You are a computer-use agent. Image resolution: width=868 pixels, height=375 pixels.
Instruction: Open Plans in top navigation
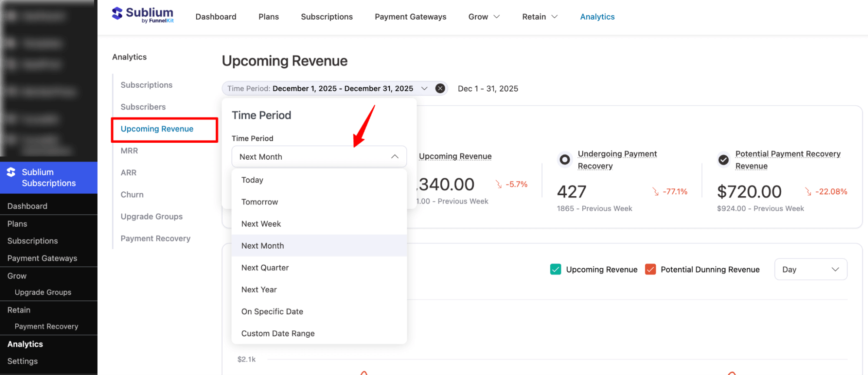tap(269, 17)
